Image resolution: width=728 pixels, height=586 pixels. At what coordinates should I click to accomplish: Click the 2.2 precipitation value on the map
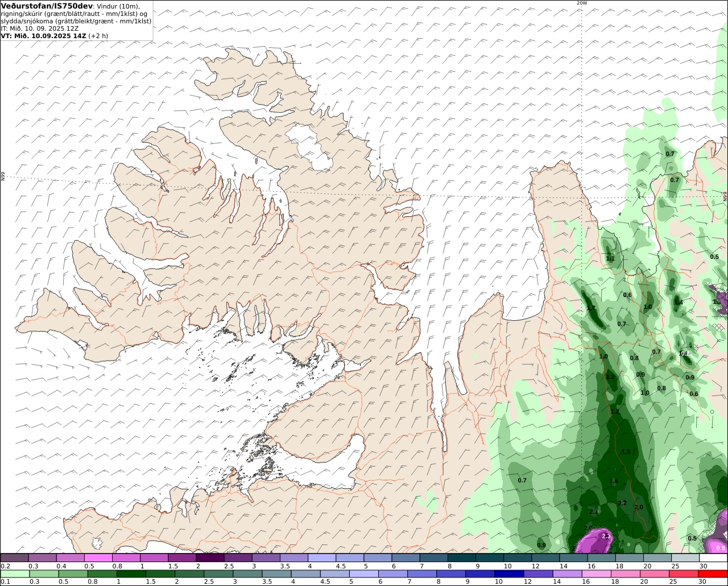[x=622, y=503]
